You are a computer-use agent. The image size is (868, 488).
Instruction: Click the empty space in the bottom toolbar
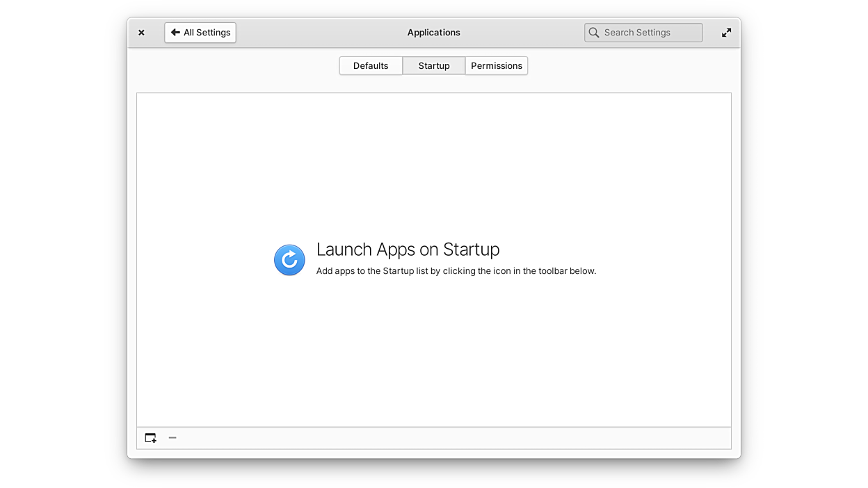point(452,438)
